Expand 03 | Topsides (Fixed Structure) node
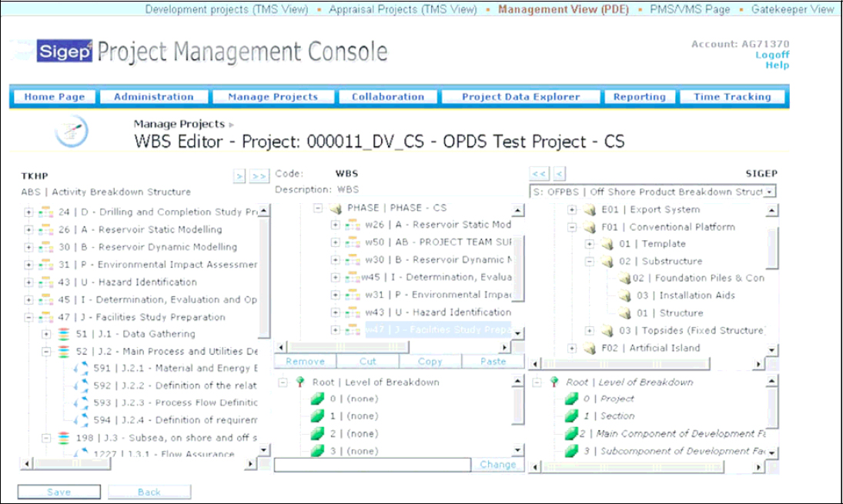Screen dimensions: 843x504 click(x=590, y=331)
